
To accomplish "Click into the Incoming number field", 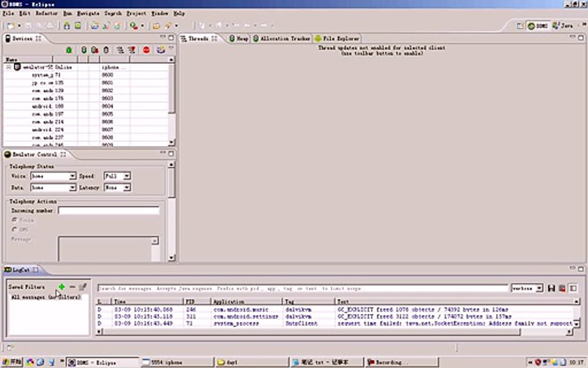I will pos(108,210).
